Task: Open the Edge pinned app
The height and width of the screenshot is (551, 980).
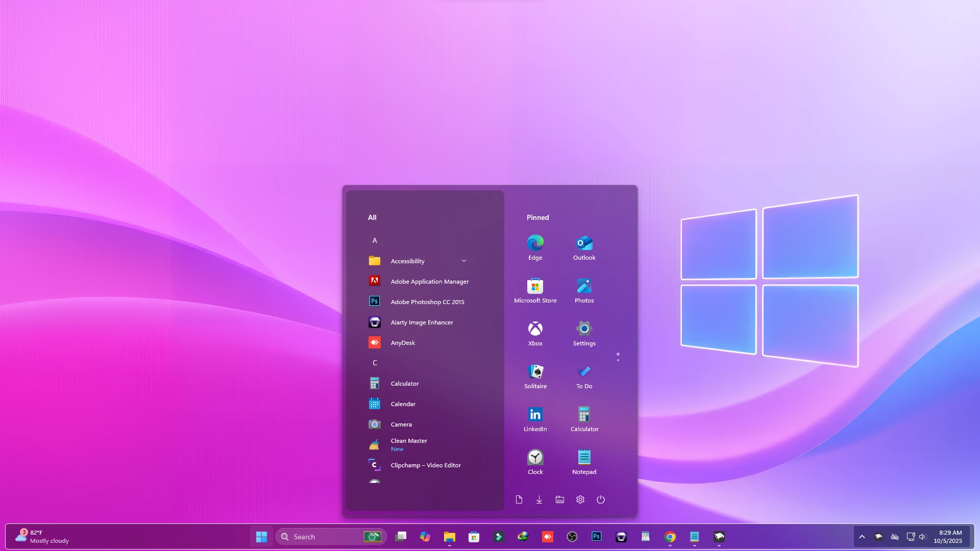Action: 535,247
